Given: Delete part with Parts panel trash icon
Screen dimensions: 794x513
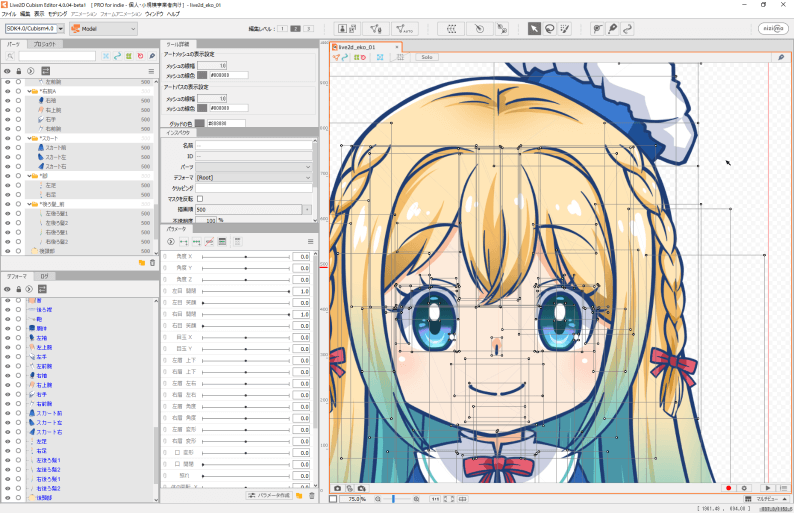Looking at the screenshot, I should [x=152, y=263].
